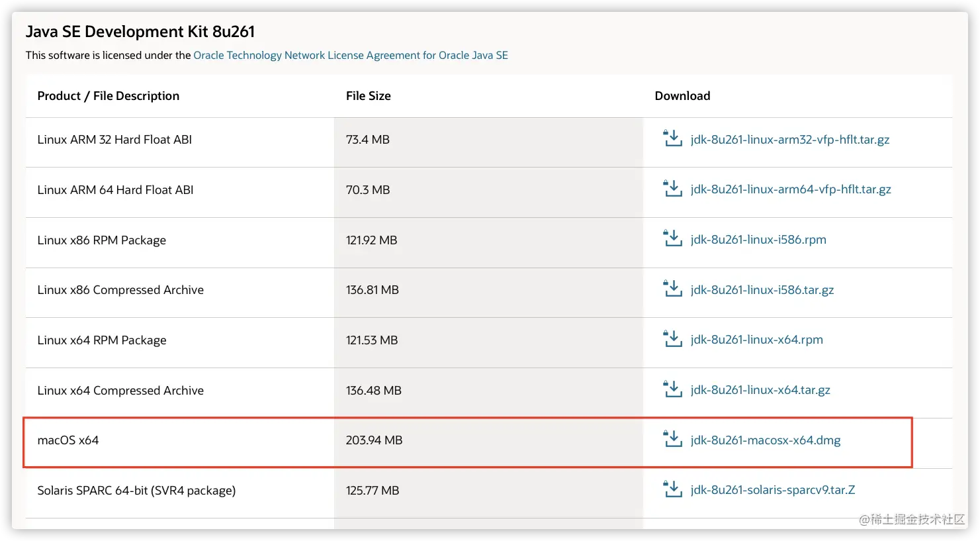Click the jdk-8u261-linux-x64.rpm link

coord(757,340)
